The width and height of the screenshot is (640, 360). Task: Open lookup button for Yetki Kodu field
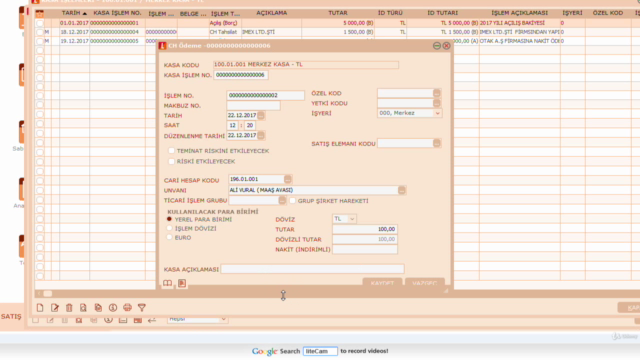(x=437, y=103)
